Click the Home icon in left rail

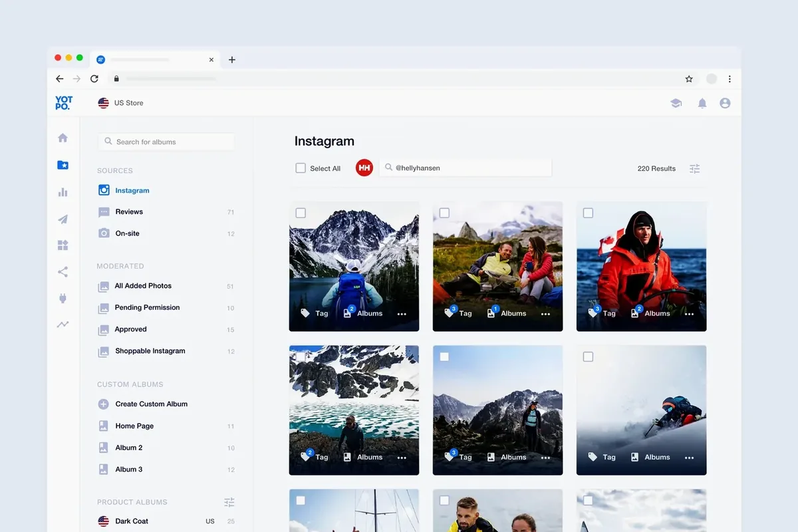63,138
